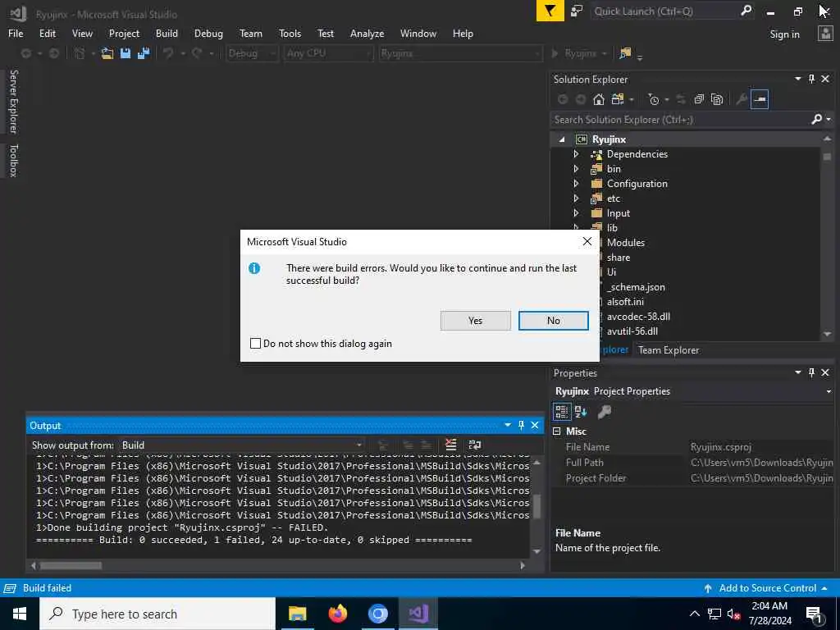Open the Tools menu
Viewport: 840px width, 630px height.
(x=290, y=33)
